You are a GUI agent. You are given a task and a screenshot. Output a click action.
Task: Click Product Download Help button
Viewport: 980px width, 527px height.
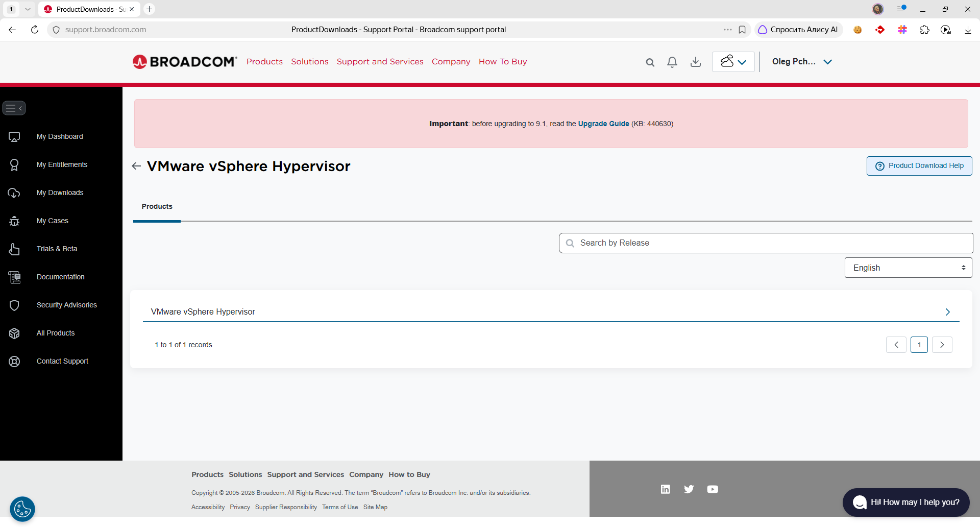919,166
